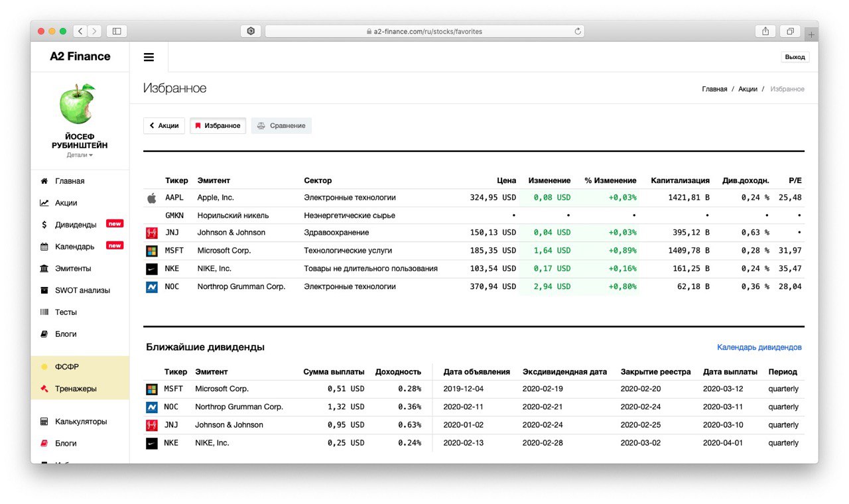Click NIKE logo in dividends table
The image size is (849, 504).
click(151, 443)
